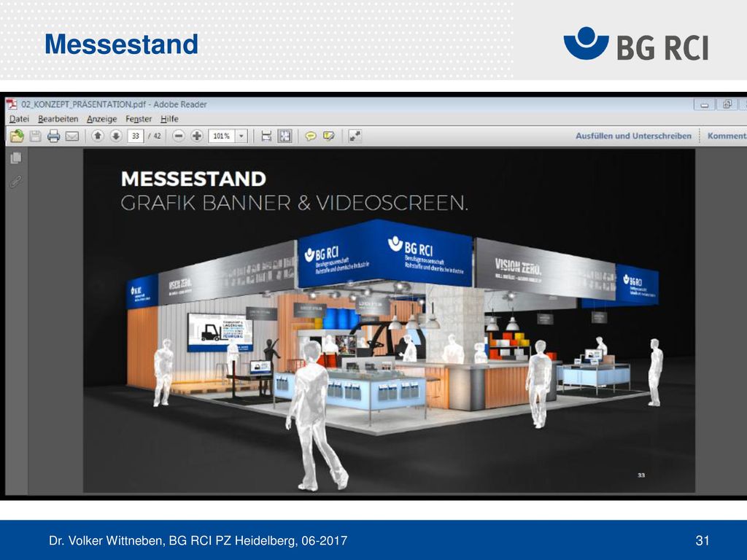Screen dimensions: 747x560
Task: Click slide number 31 in the footer
Action: click(x=703, y=540)
